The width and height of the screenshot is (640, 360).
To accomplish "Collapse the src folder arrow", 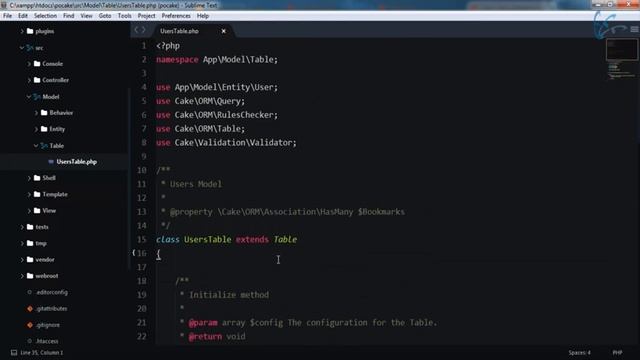I will [22, 47].
